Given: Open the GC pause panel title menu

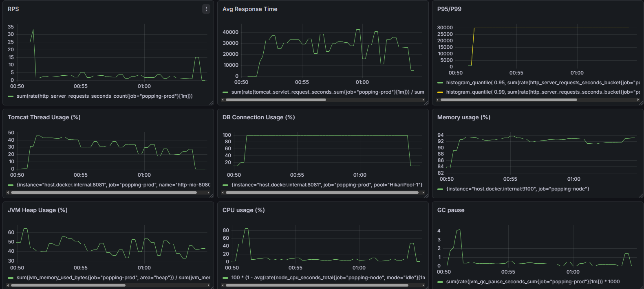Looking at the screenshot, I should (451, 210).
